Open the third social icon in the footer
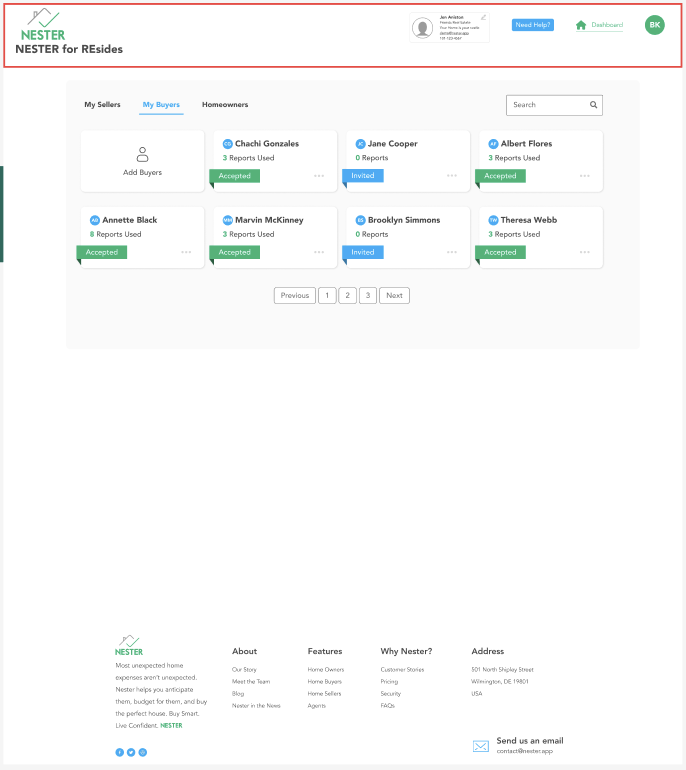 pos(143,752)
